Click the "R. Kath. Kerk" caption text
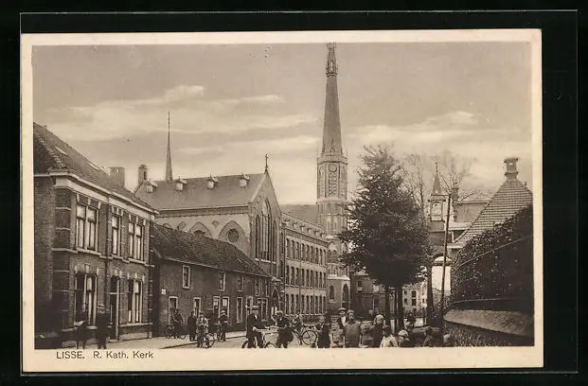 (123, 355)
